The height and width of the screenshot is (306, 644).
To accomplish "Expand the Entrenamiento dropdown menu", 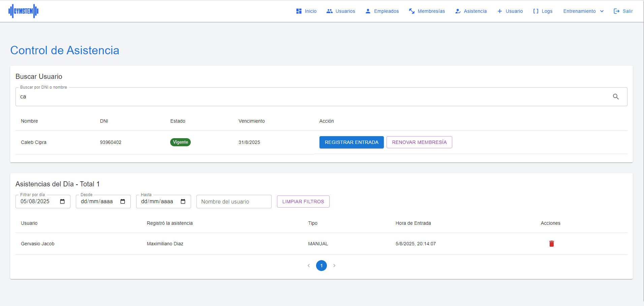I will coord(583,11).
